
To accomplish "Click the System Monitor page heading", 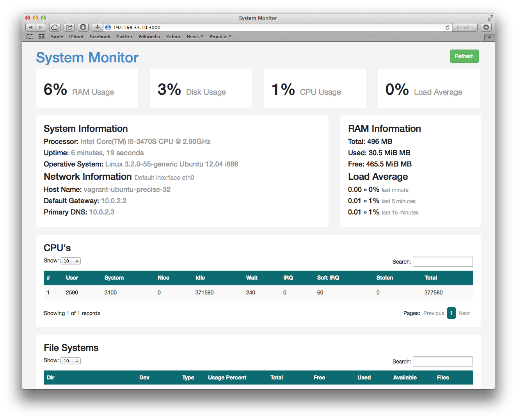I will [87, 58].
